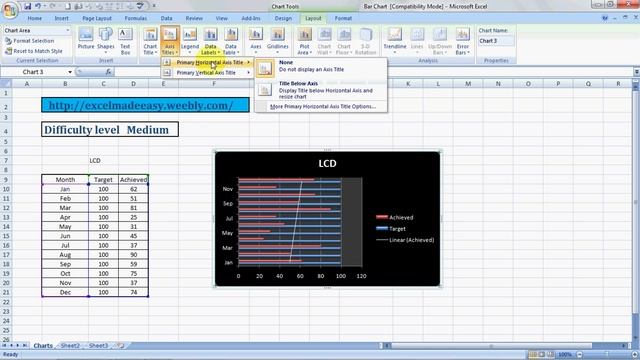Open the Format chart tools tab
Screen dimensions: 640x360
coord(343,18)
